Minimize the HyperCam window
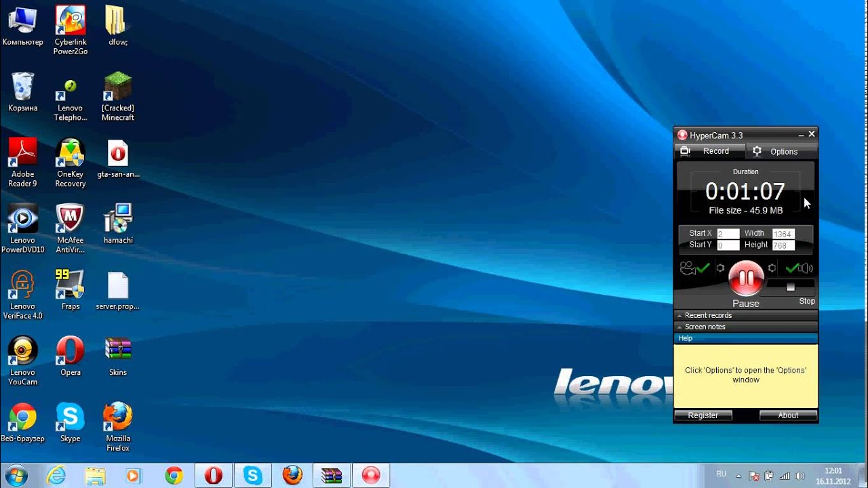This screenshot has height=488, width=868. tap(801, 135)
